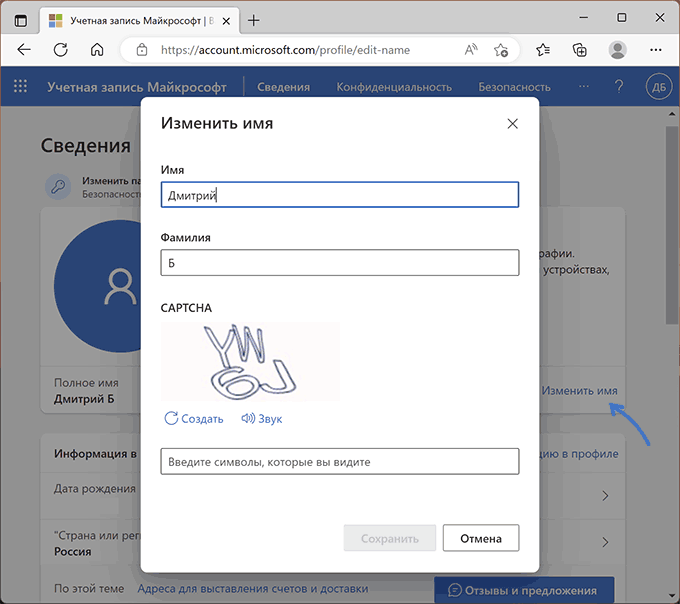Click the Сохранить button
This screenshot has width=680, height=604.
(389, 538)
